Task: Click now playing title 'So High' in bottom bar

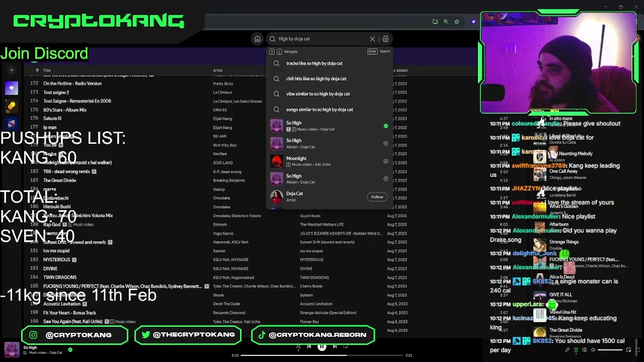Action: click(x=30, y=347)
